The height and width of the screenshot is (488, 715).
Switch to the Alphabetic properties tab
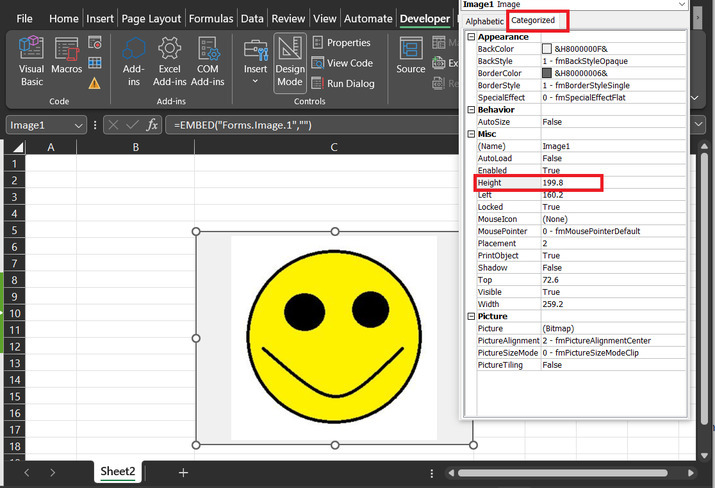coord(485,21)
